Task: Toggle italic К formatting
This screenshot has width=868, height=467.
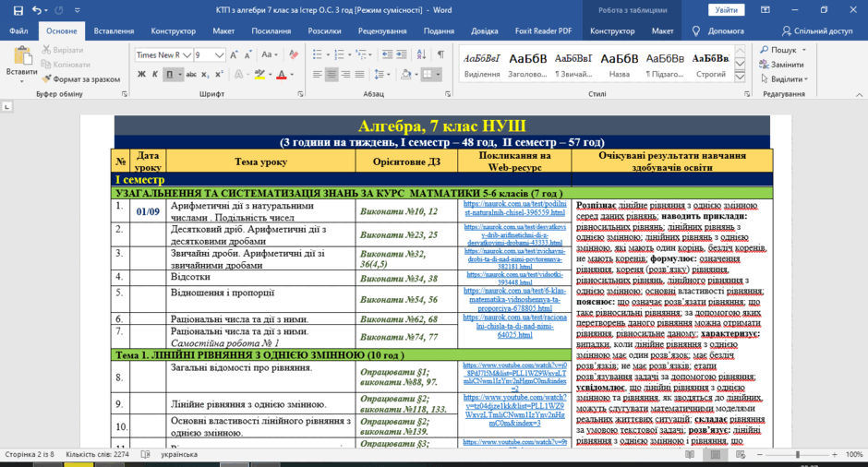Action: (x=155, y=74)
